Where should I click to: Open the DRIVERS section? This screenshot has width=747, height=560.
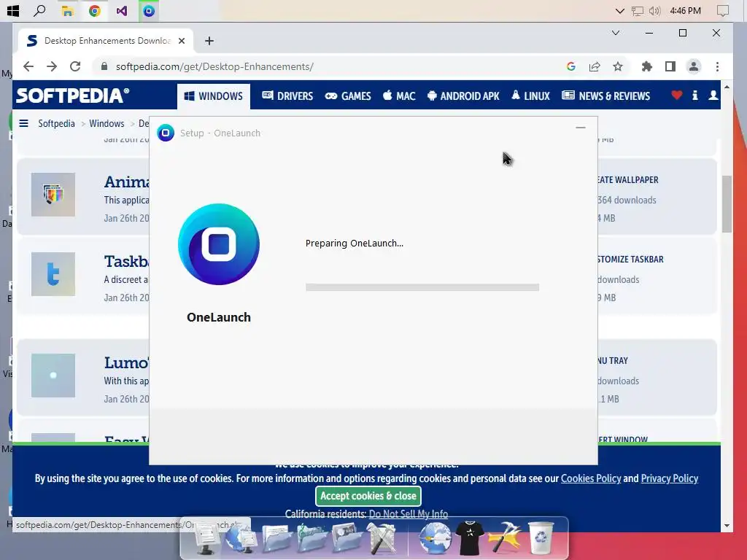click(287, 96)
